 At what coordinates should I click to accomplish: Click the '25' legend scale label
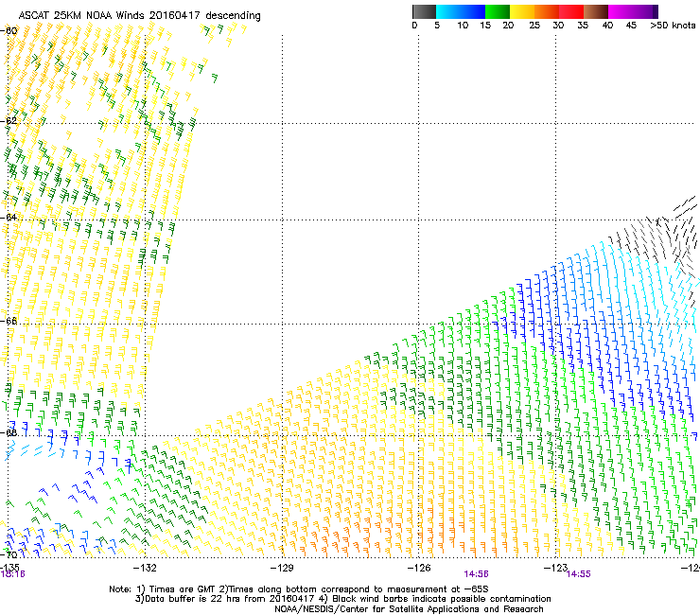point(534,26)
